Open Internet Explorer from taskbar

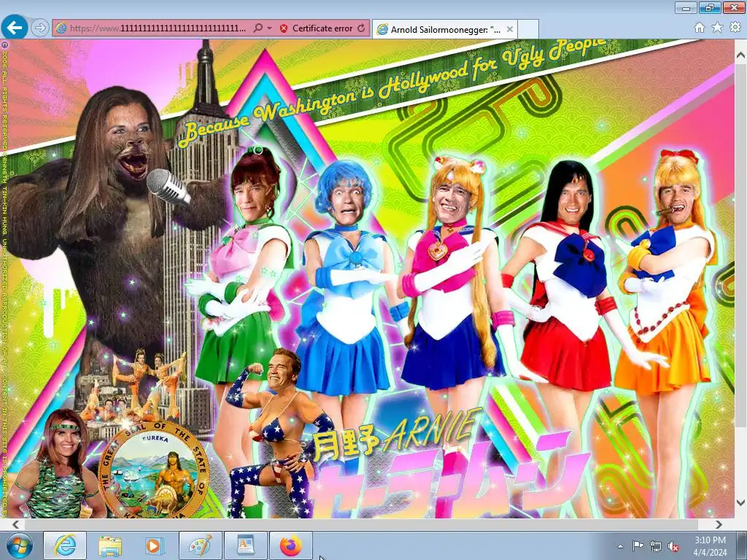click(65, 545)
